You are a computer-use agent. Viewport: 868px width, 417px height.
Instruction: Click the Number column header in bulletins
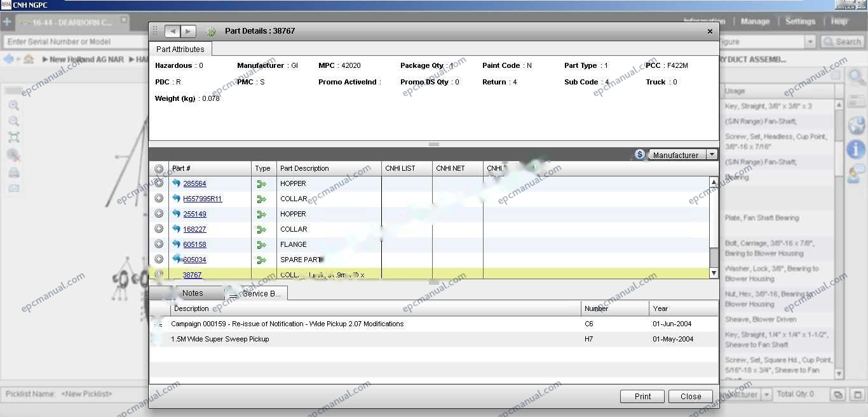point(615,308)
